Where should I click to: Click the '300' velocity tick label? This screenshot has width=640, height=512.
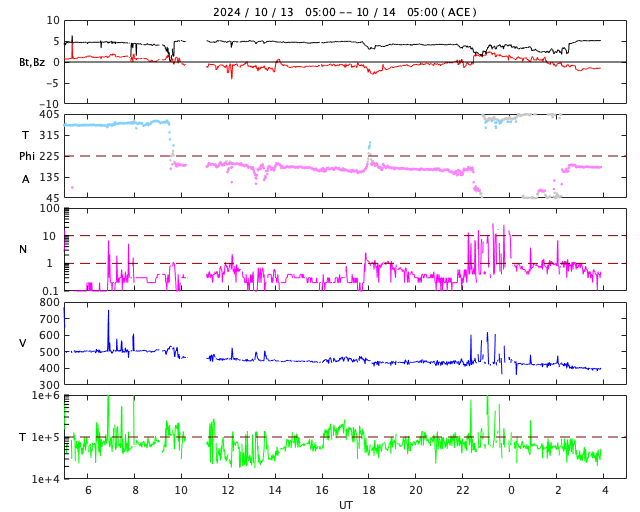pyautogui.click(x=50, y=385)
